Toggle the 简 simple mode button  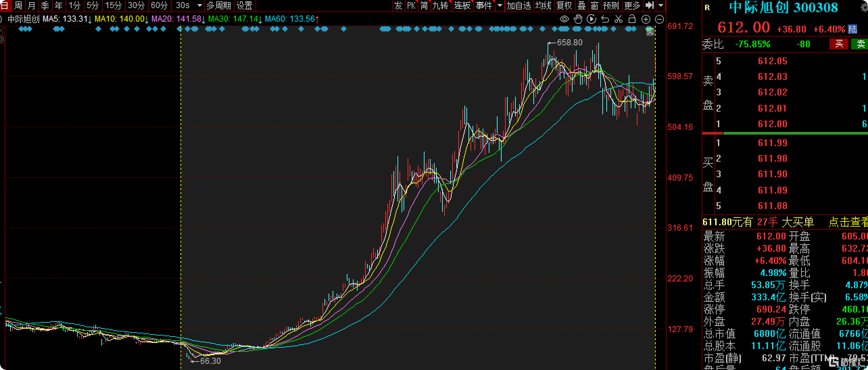[x=424, y=5]
